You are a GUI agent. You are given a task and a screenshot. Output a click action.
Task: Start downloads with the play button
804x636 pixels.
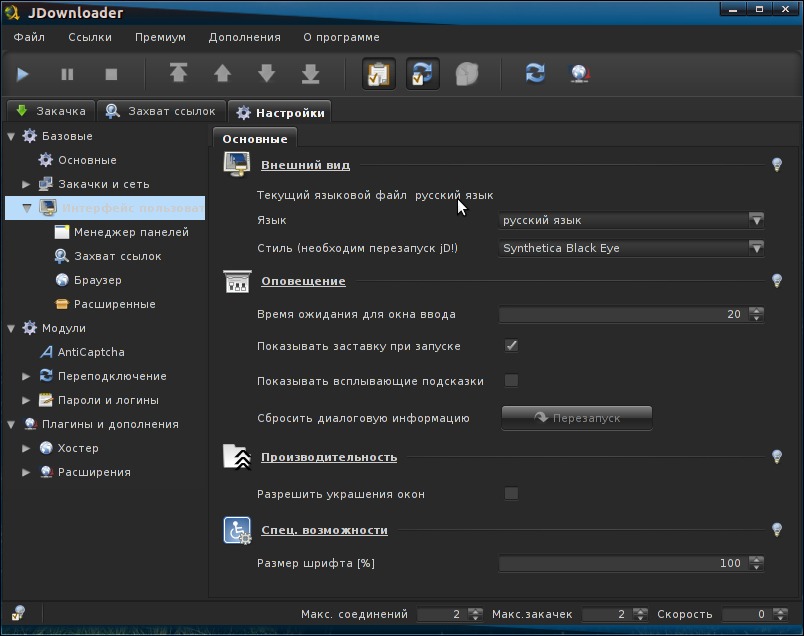(x=23, y=74)
